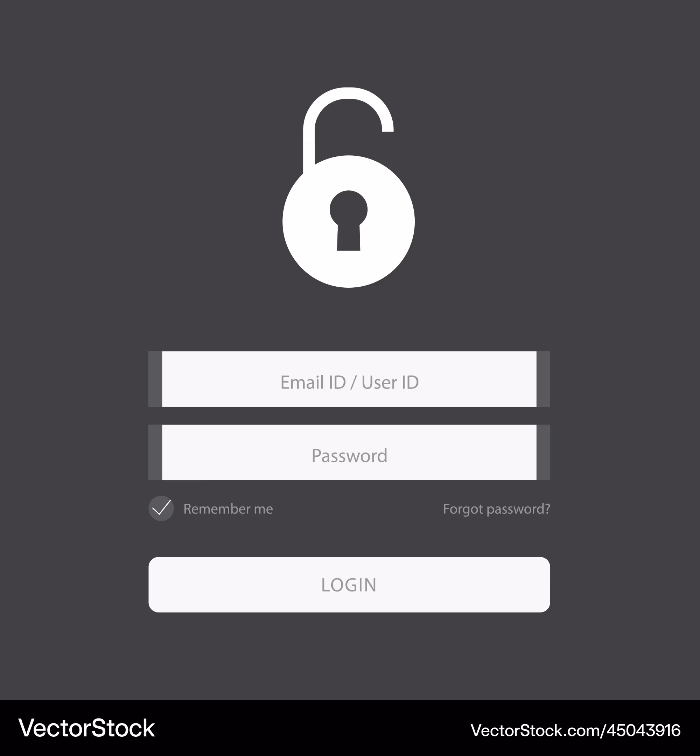Click the dark left edge of the Email field
Viewport: 700px width, 756px height.
click(155, 379)
